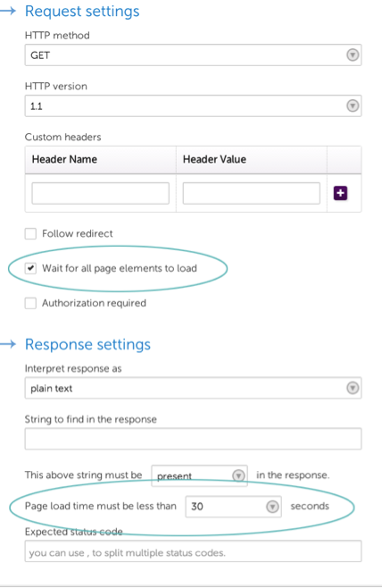The width and height of the screenshot is (382, 588).
Task: Click the page load time arrow icon
Action: (x=272, y=507)
